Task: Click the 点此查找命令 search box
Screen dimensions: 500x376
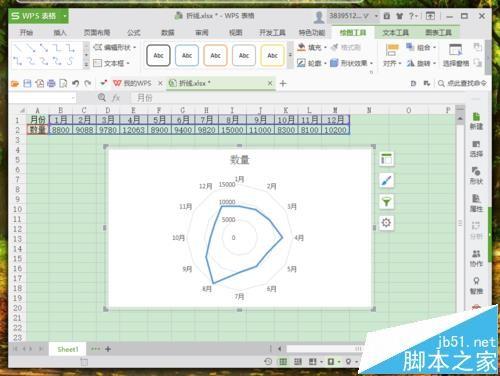Action: click(x=463, y=83)
